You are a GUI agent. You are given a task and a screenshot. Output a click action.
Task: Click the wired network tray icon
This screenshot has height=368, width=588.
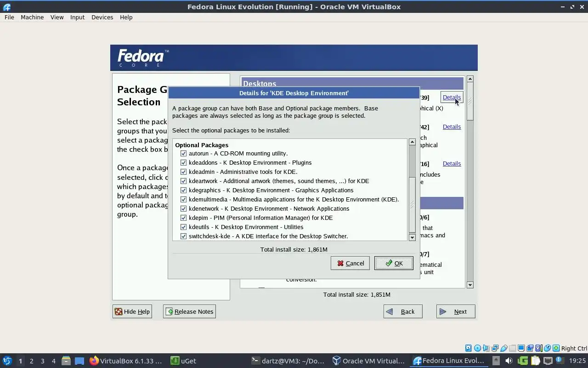(x=548, y=361)
